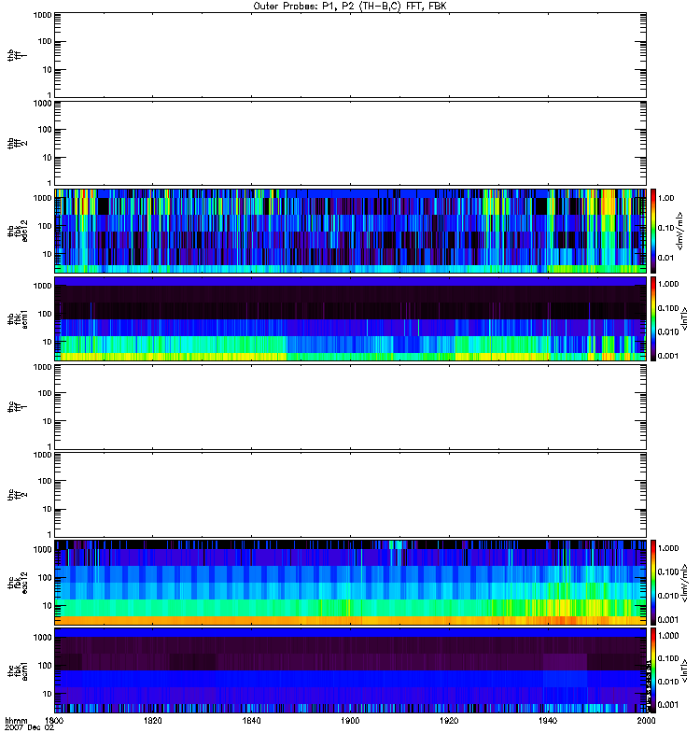
Task: Select the thb fbk edc12 spectrogram panel
Action: (350, 230)
